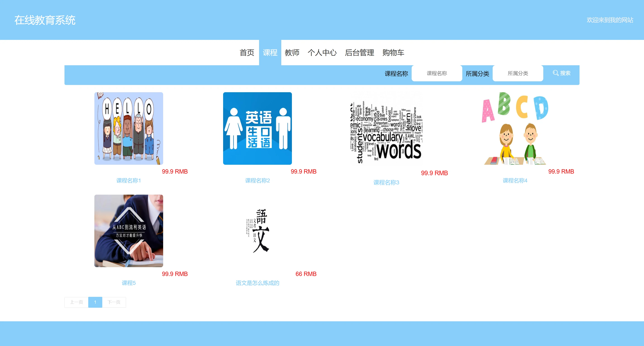644x346 pixels.
Task: Click the 下一页 pagination button
Action: (114, 302)
